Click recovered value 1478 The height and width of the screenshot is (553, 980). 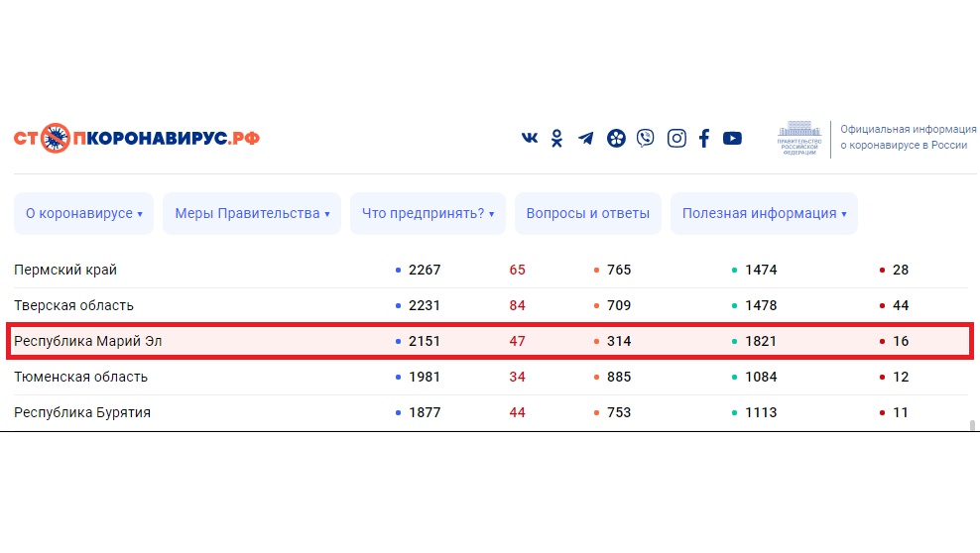pyautogui.click(x=761, y=305)
